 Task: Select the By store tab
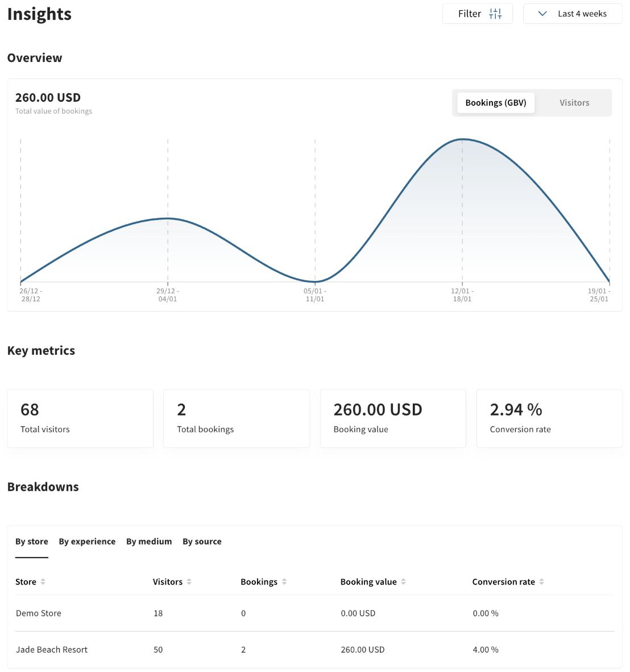point(32,541)
